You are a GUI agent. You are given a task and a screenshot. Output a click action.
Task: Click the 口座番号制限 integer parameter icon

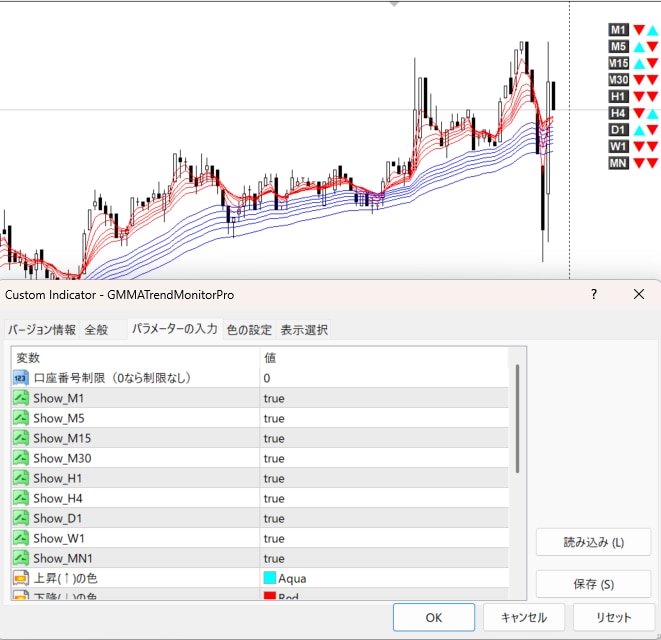[x=21, y=378]
